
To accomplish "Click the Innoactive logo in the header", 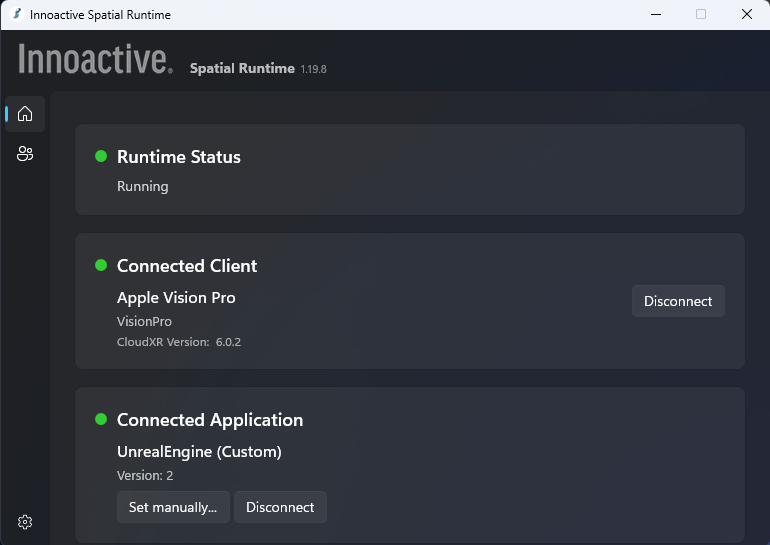I will click(95, 60).
